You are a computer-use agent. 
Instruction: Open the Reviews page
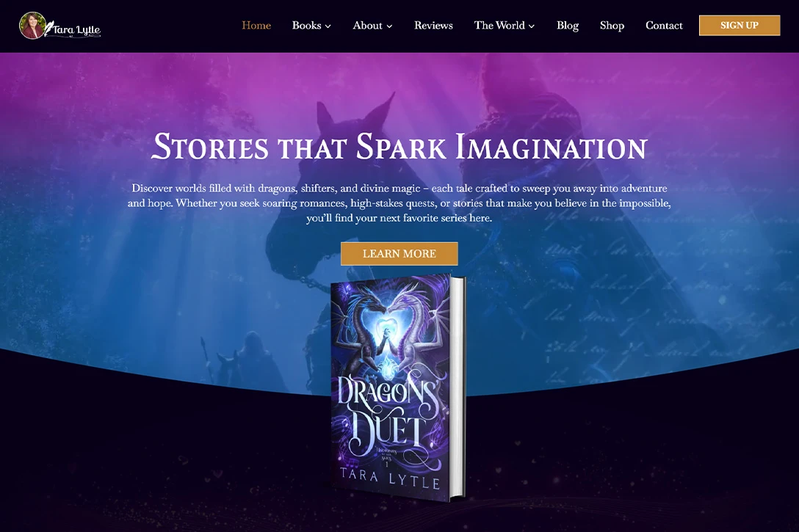pos(433,26)
